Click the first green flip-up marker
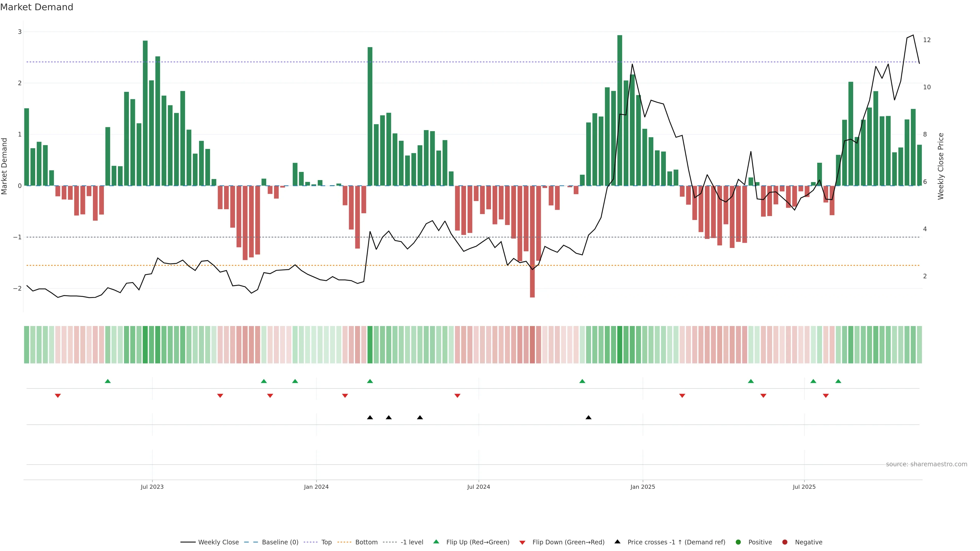The width and height of the screenshot is (980, 551). tap(108, 381)
